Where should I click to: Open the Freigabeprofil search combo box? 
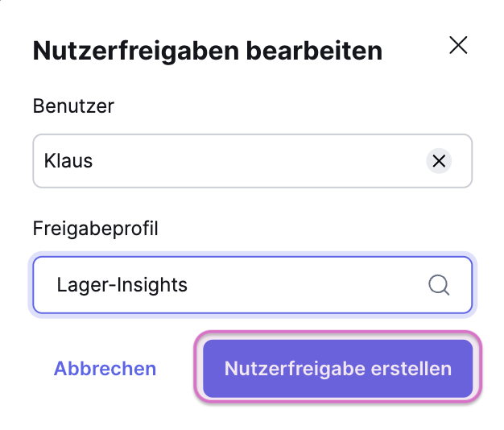coord(242,285)
